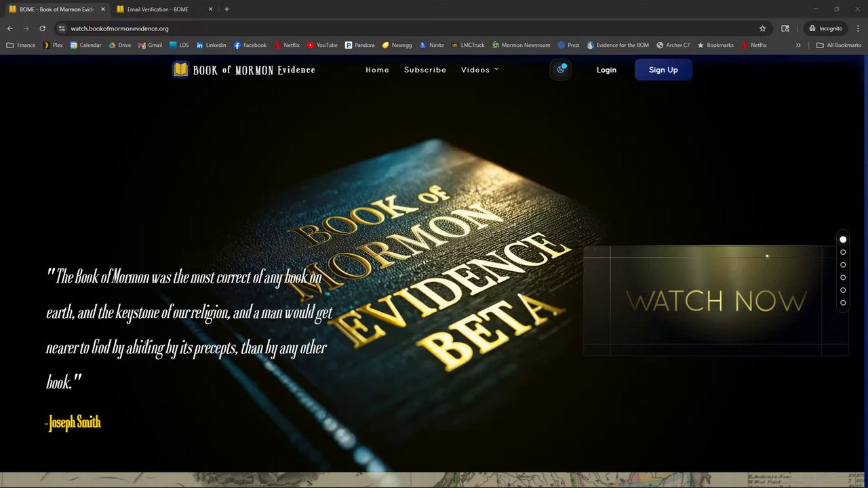Open the Netflix bookmark after Bookmarks

pyautogui.click(x=754, y=45)
